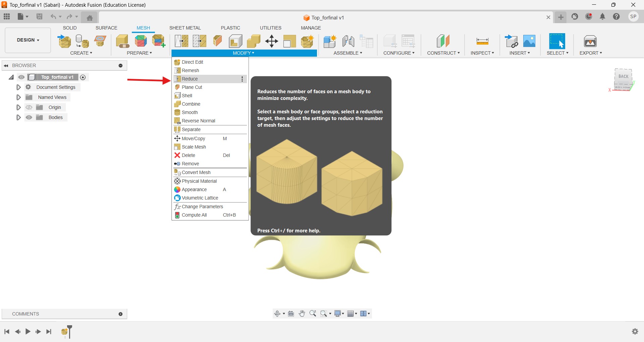Open the CONSTRUCT panel dropdown
644x342 pixels.
coord(443,53)
